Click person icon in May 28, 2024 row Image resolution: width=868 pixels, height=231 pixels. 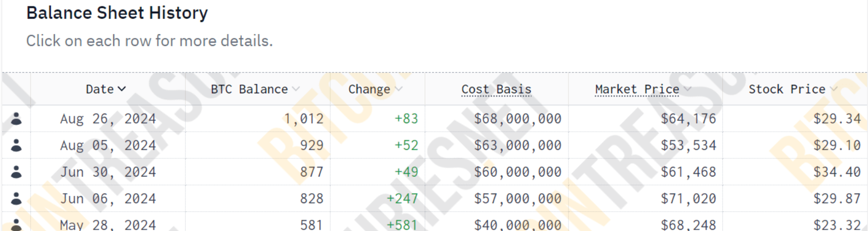click(17, 225)
